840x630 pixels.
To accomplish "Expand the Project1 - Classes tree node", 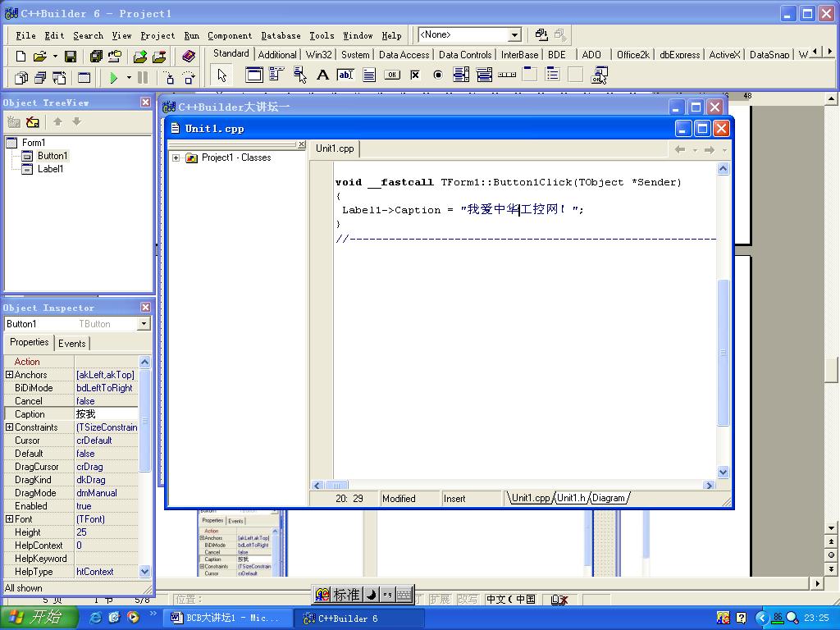I will pyautogui.click(x=176, y=157).
